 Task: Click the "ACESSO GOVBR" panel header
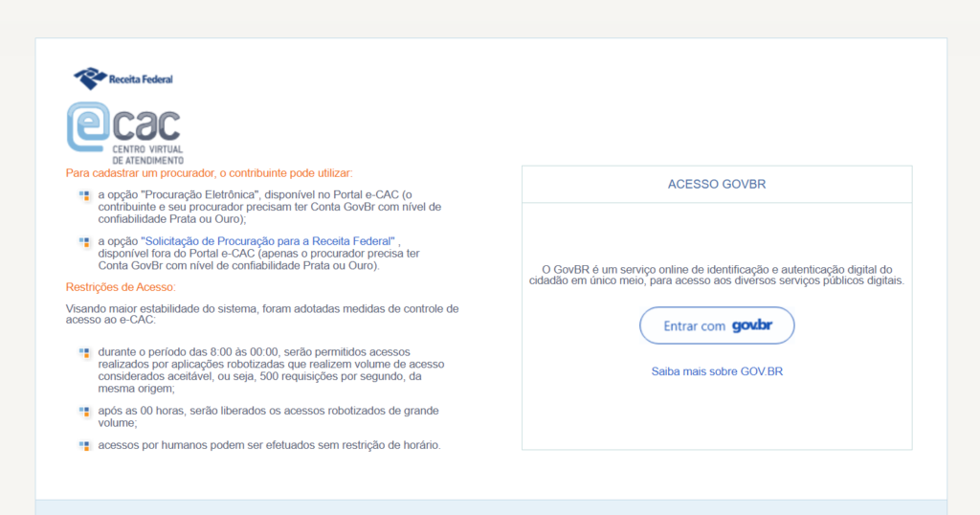(x=717, y=184)
